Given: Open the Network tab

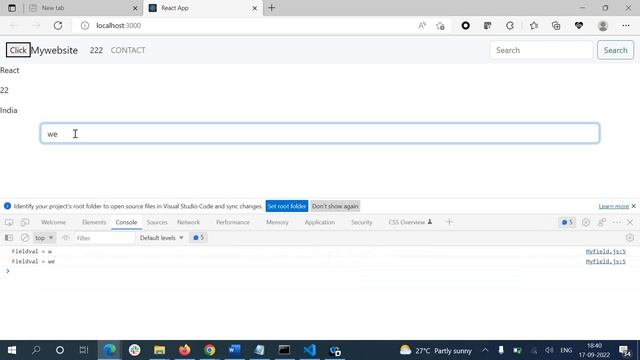Looking at the screenshot, I should [189, 222].
